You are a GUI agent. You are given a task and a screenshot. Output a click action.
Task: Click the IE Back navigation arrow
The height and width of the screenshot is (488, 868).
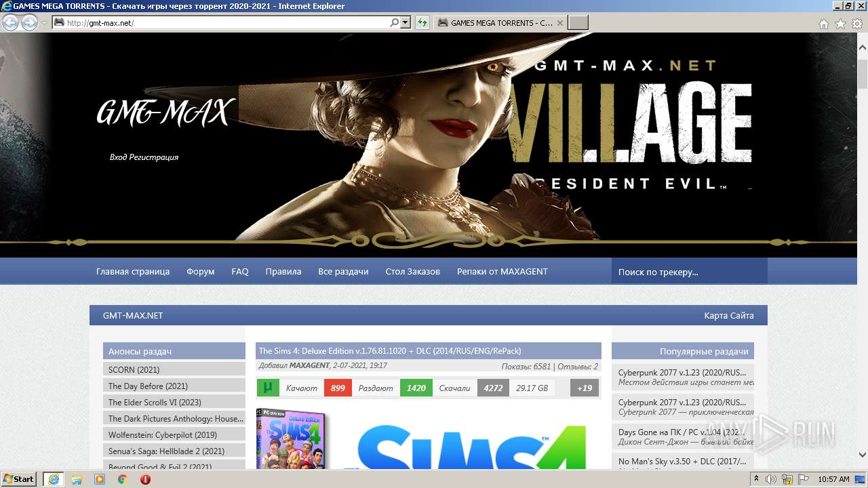(x=10, y=22)
